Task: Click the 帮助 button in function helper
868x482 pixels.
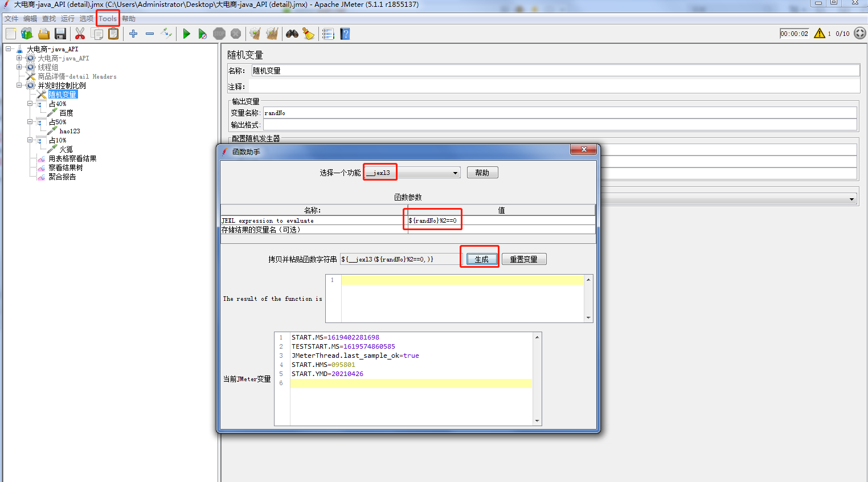Action: 482,173
